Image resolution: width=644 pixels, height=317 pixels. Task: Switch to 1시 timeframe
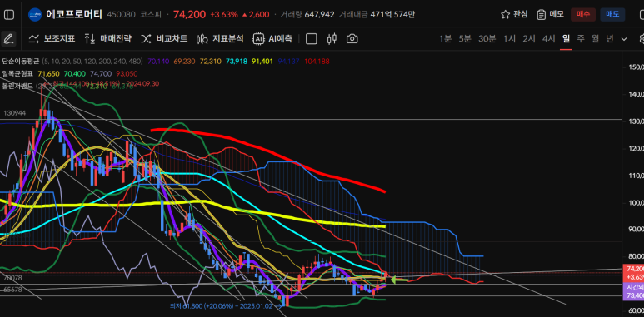click(x=509, y=39)
